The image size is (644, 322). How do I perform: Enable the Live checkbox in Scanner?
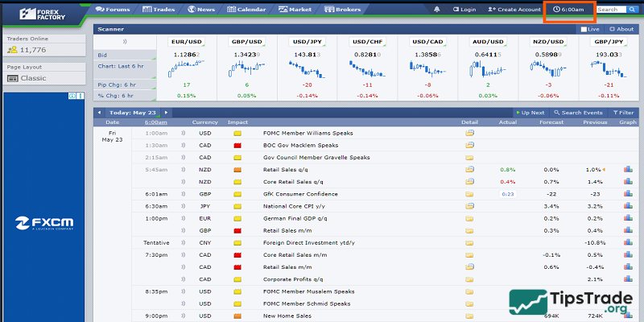pos(584,29)
